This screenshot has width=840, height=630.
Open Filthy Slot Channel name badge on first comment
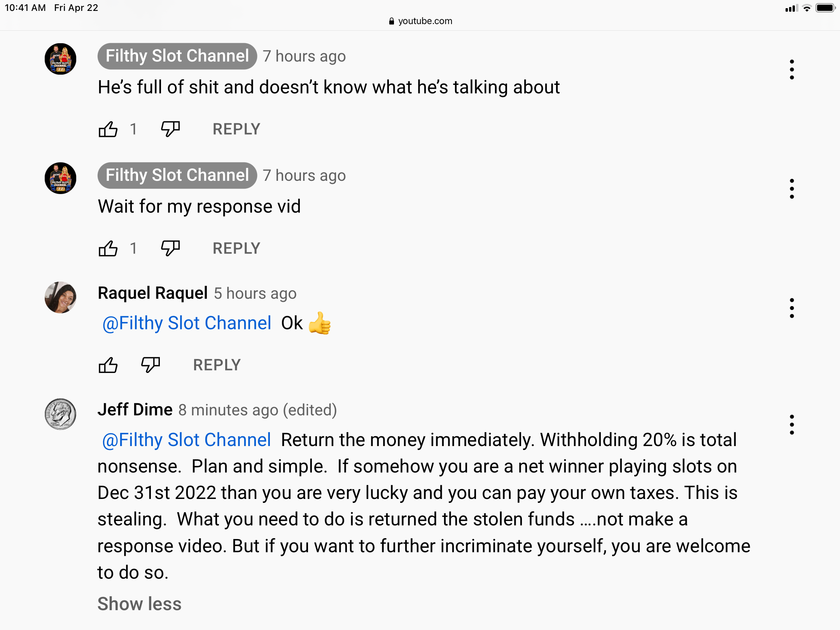tap(177, 56)
